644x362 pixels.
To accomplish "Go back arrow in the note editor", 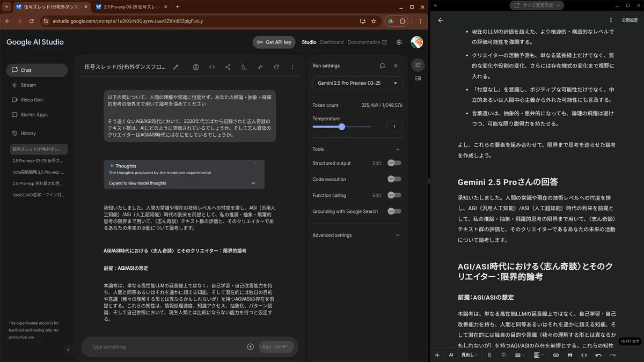I will [x=441, y=20].
